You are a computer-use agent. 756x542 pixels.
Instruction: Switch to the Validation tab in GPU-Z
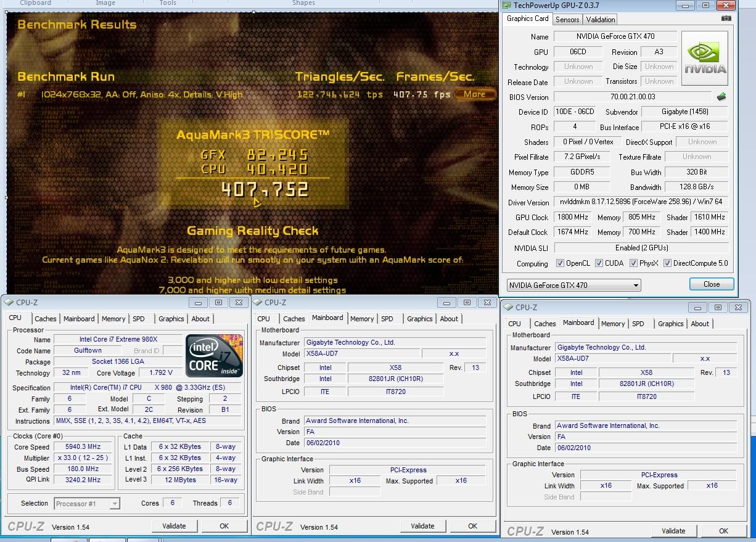(x=600, y=20)
